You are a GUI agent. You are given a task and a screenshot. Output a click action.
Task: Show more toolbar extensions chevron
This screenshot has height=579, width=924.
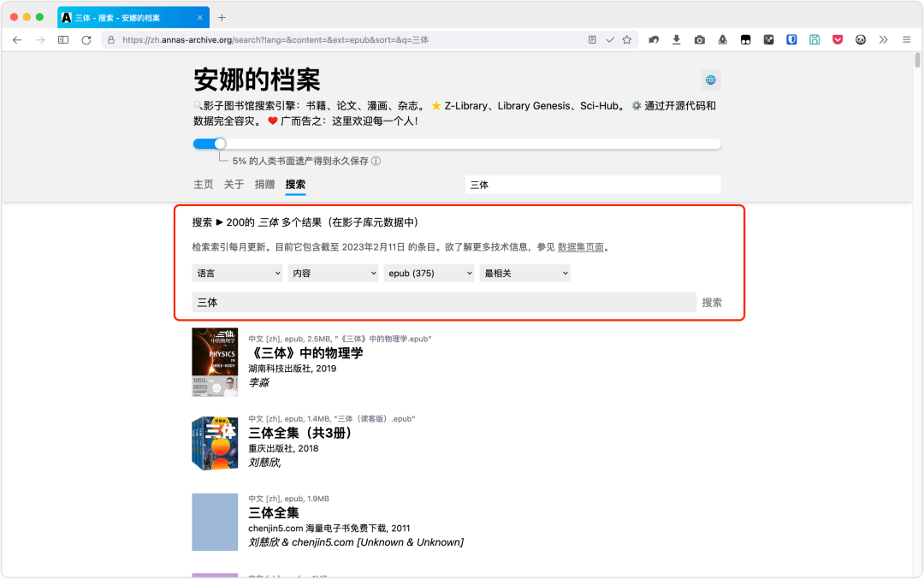pos(883,40)
